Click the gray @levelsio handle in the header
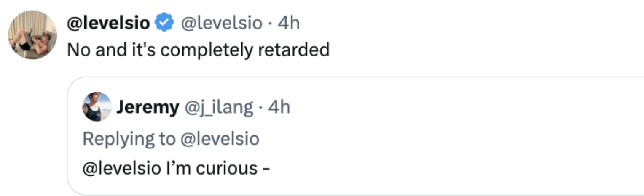 (x=221, y=23)
